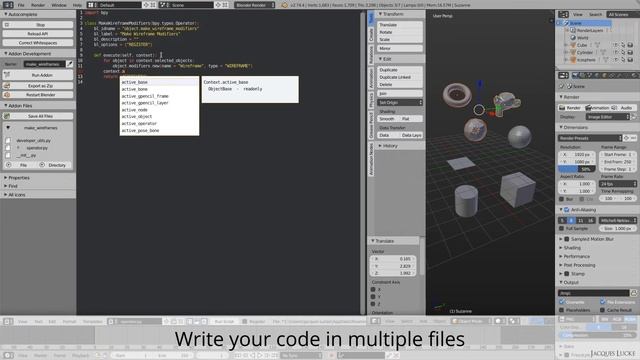Screen dimensions: 640x360
Task: Toggle the Anti-Aliasing checkbox
Action: pos(567,210)
